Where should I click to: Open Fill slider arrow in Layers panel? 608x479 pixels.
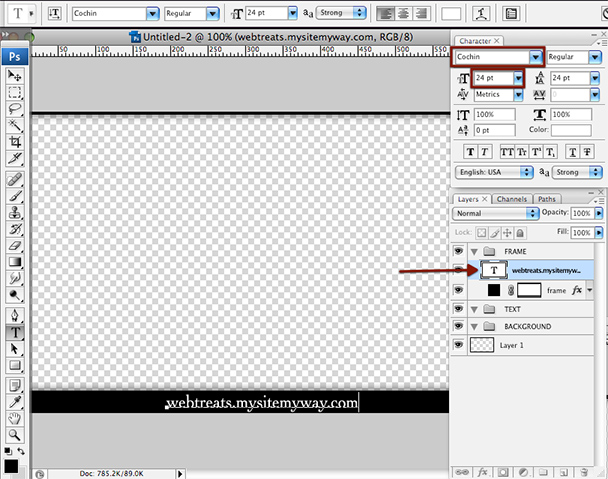(x=599, y=232)
